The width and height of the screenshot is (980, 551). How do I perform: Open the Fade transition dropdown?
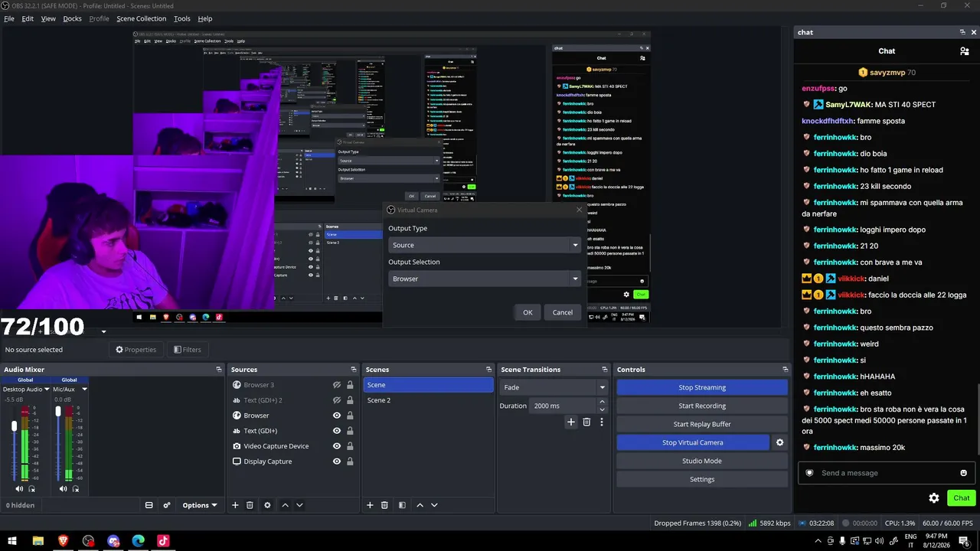click(x=554, y=387)
